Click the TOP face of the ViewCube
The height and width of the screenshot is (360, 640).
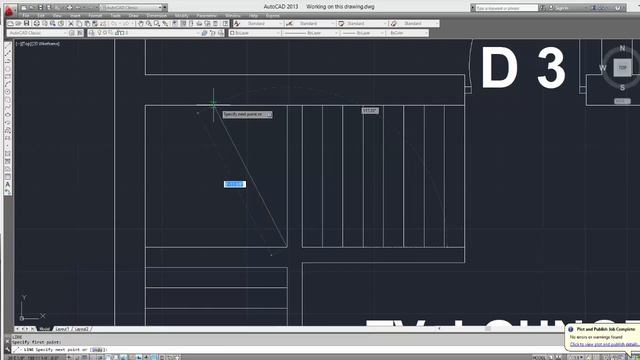[622, 68]
